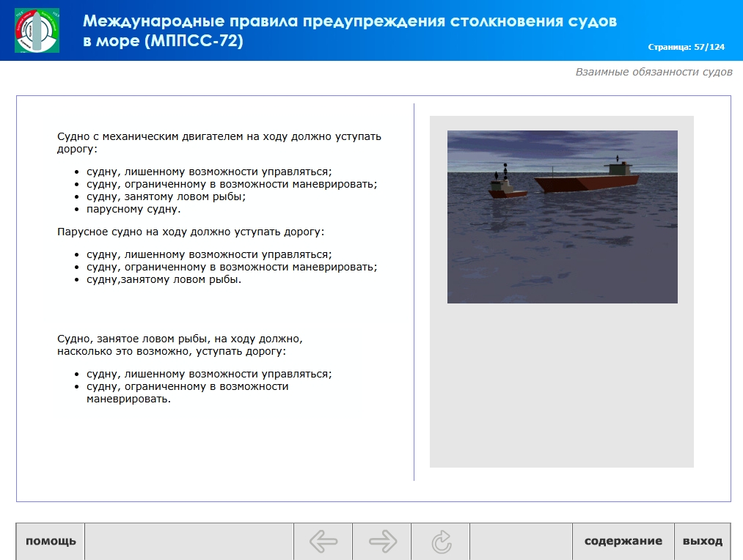Click paragraph Судно, занятое ловом рыбы, на ходу

(x=180, y=345)
